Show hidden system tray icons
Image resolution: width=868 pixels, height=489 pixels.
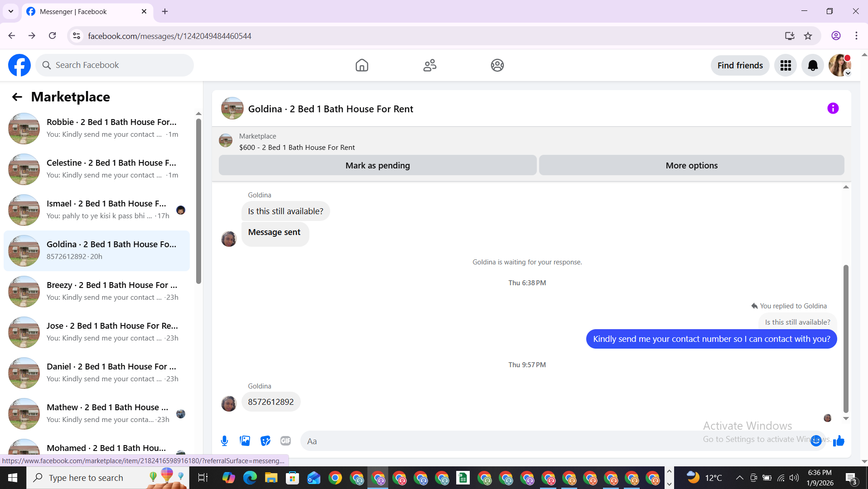tap(739, 478)
